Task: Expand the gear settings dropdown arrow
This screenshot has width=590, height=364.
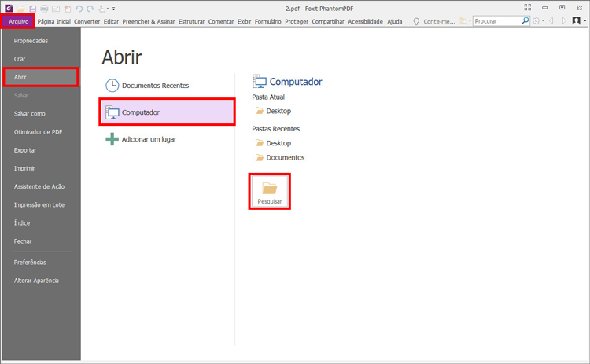Action: click(x=543, y=21)
